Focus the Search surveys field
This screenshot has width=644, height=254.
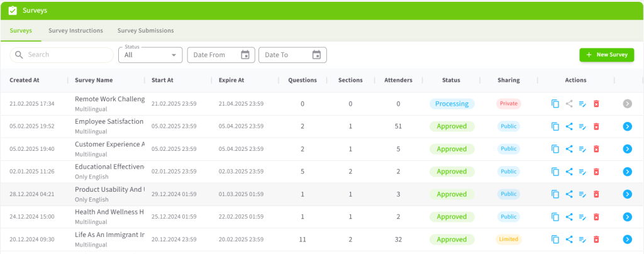click(x=62, y=55)
